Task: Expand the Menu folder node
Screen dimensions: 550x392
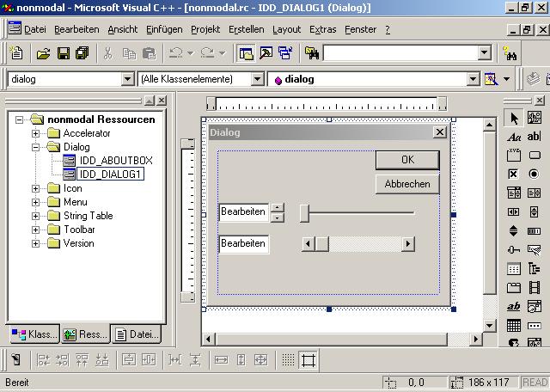Action: [x=35, y=202]
